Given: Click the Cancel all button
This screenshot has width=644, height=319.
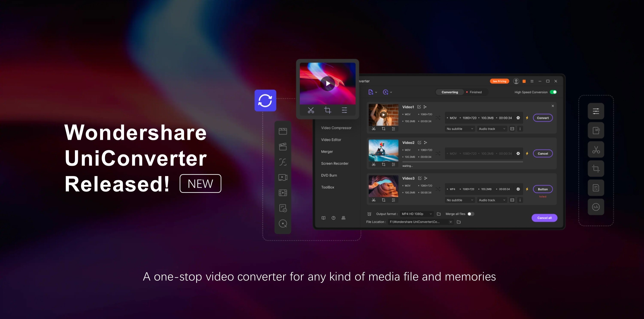Looking at the screenshot, I should (x=543, y=217).
